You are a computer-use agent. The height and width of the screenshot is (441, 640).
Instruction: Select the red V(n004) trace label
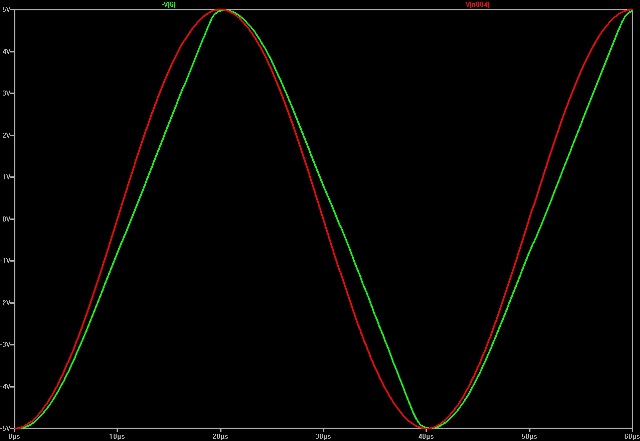coord(479,4)
